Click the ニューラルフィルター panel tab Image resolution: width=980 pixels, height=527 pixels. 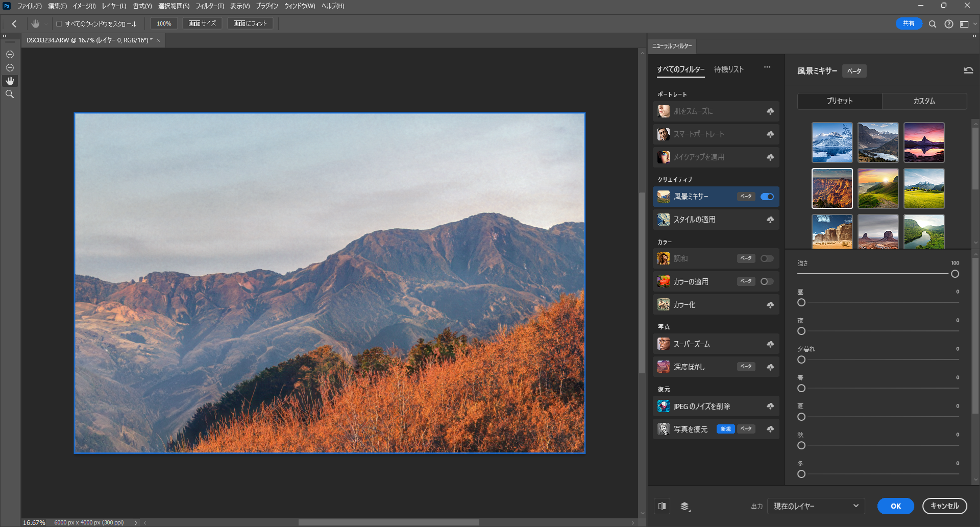coord(672,46)
